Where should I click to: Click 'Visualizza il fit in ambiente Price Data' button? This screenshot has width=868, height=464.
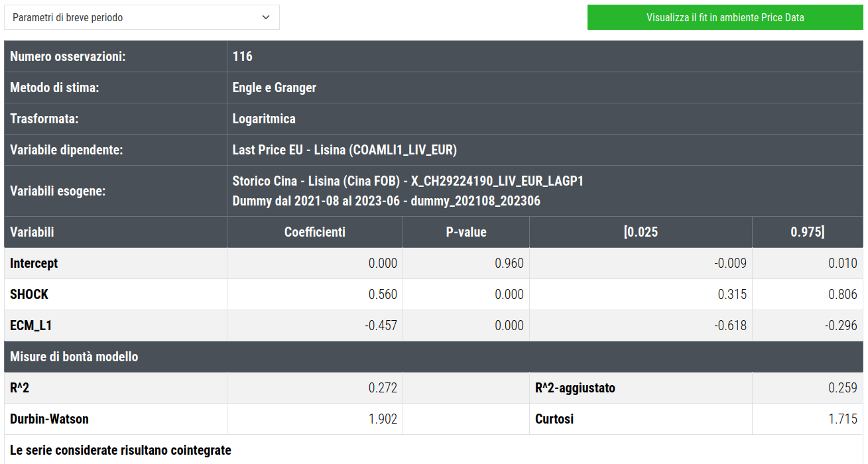point(725,17)
